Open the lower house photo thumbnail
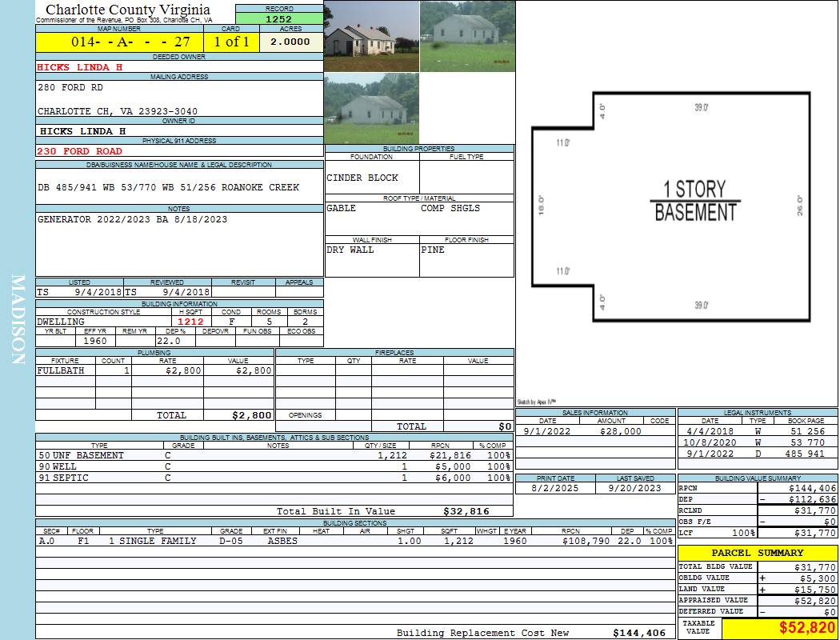 tap(371, 109)
